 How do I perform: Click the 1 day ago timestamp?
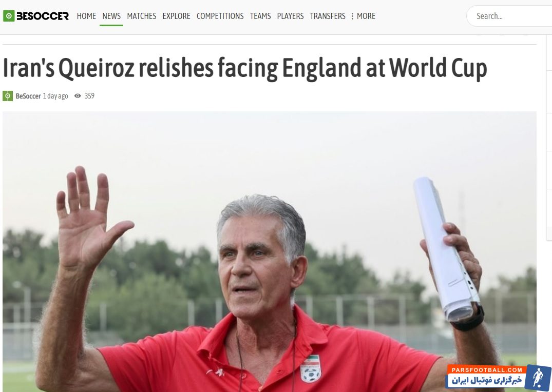tap(55, 96)
